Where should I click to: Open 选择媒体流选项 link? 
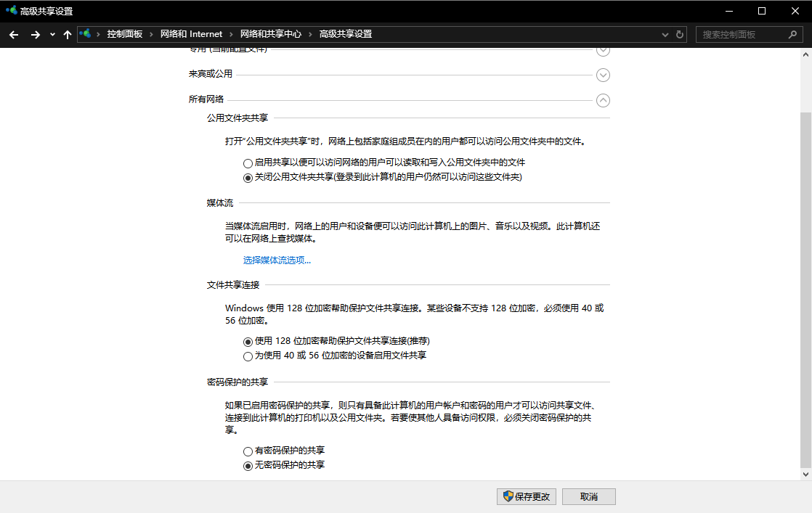[277, 260]
